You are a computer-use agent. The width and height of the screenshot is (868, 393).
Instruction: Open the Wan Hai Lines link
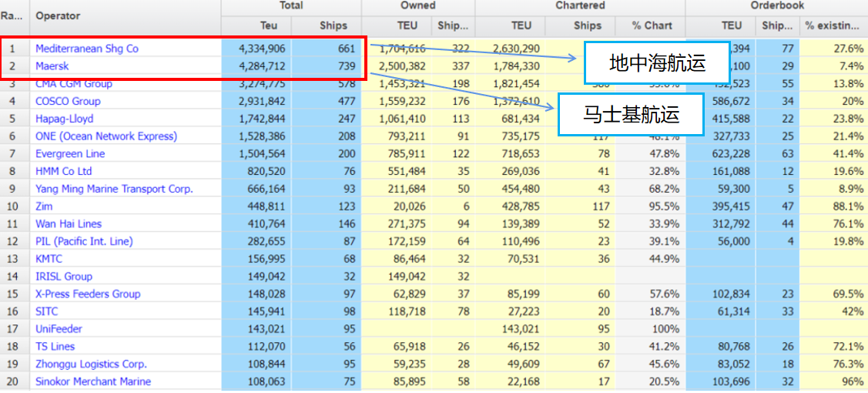tap(68, 223)
